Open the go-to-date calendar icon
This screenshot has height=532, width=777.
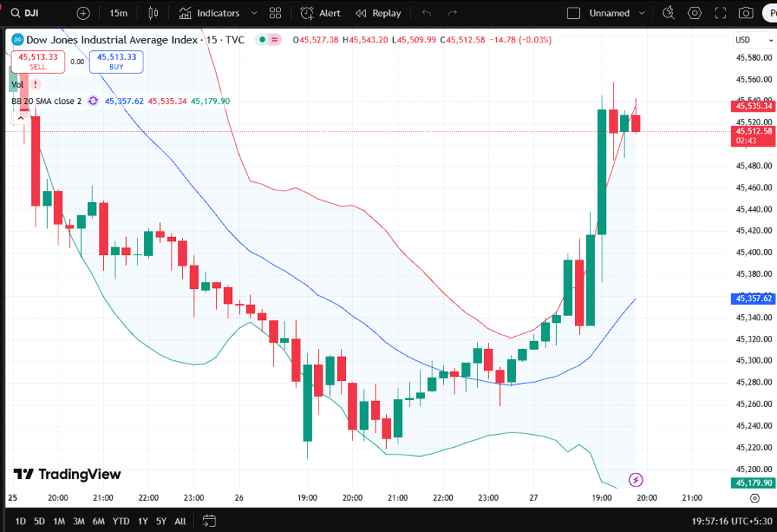[x=209, y=521]
